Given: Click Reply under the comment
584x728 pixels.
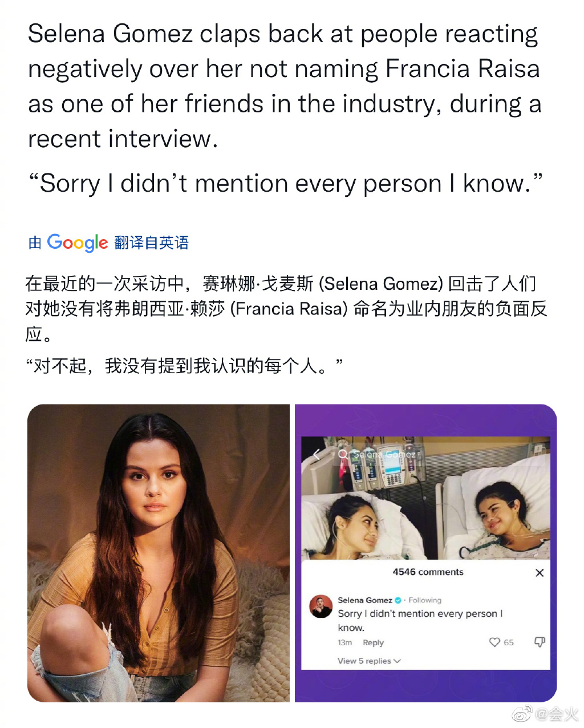Looking at the screenshot, I should pyautogui.click(x=373, y=642).
